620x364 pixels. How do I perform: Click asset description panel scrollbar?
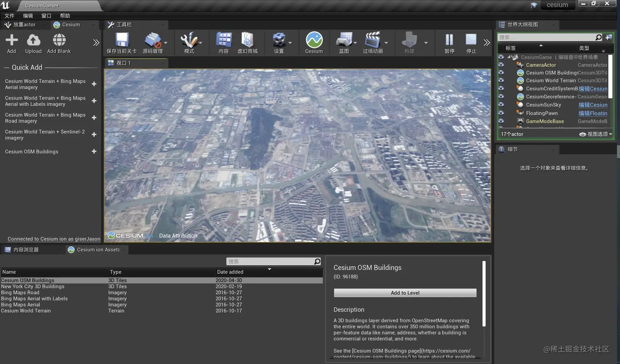point(484,293)
